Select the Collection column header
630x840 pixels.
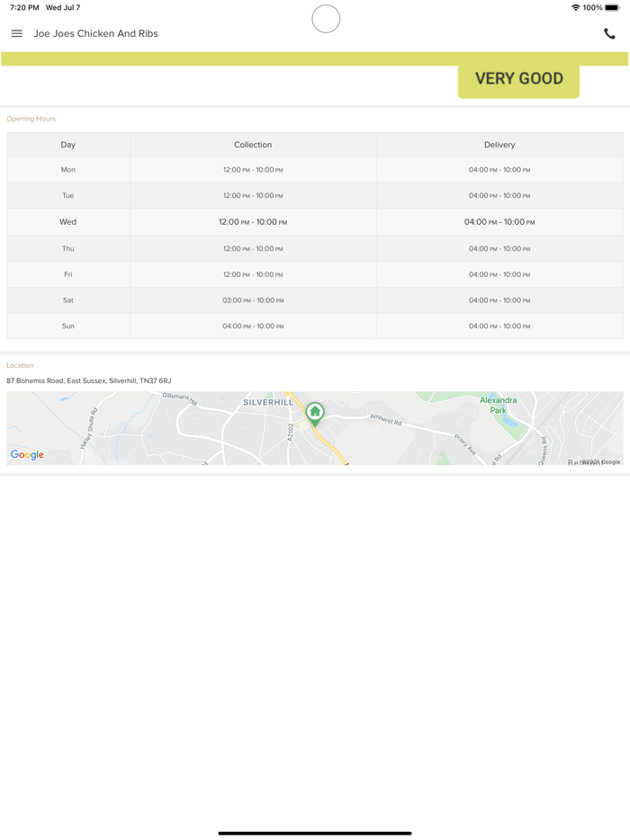pos(253,145)
